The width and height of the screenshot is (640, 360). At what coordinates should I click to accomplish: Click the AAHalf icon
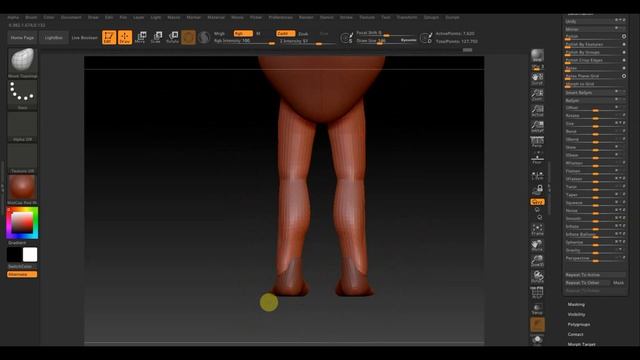coord(537,127)
